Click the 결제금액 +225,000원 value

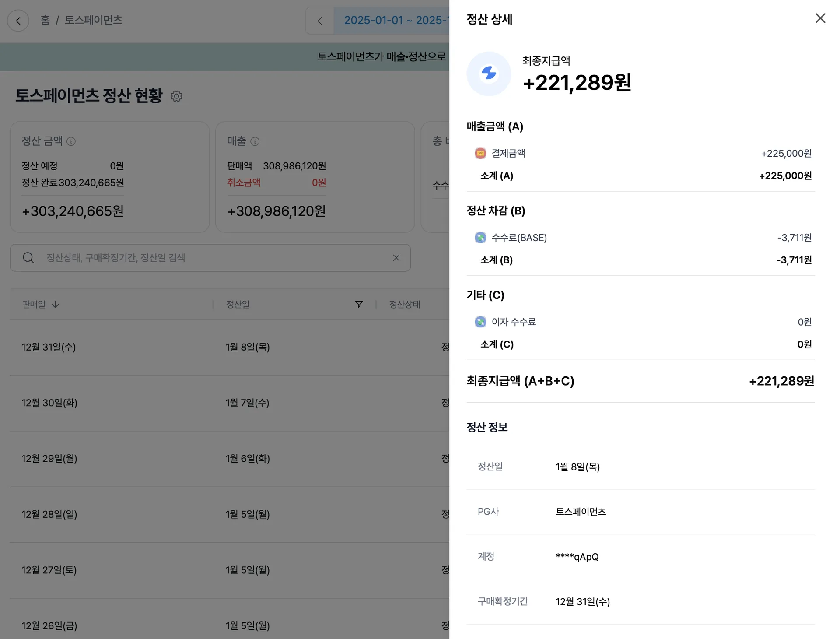(786, 154)
